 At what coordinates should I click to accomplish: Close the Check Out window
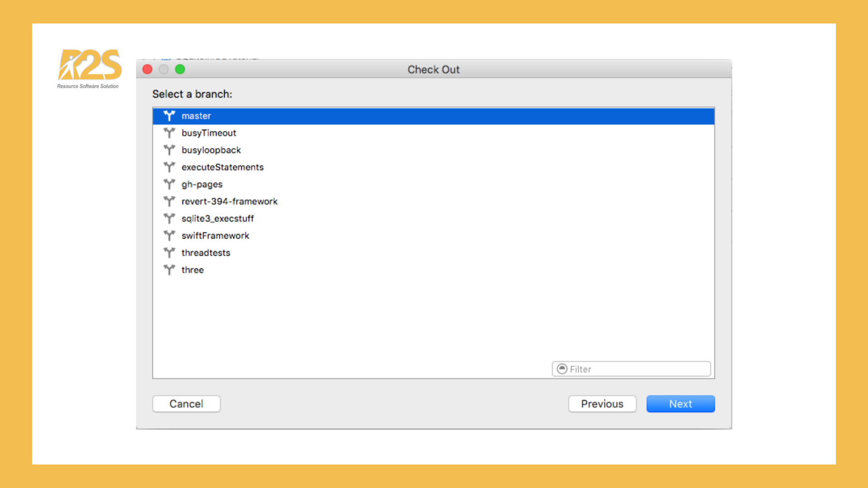[x=147, y=69]
